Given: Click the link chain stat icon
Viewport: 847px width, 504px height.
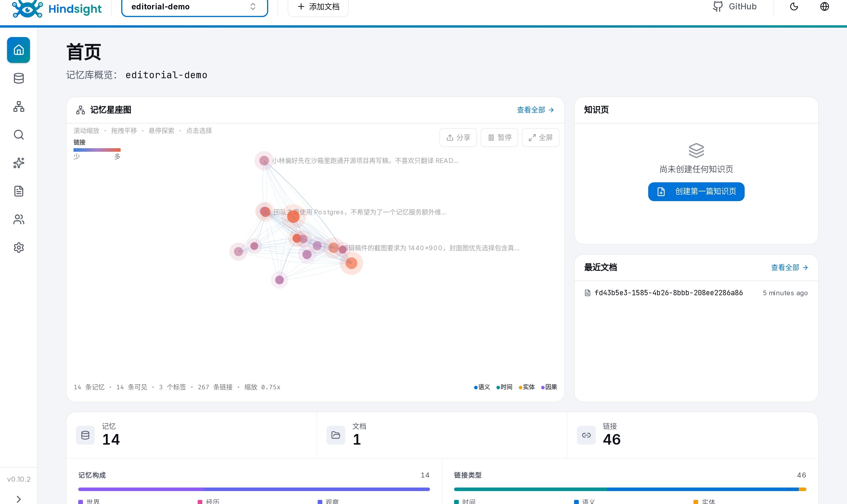Looking at the screenshot, I should click(x=586, y=435).
